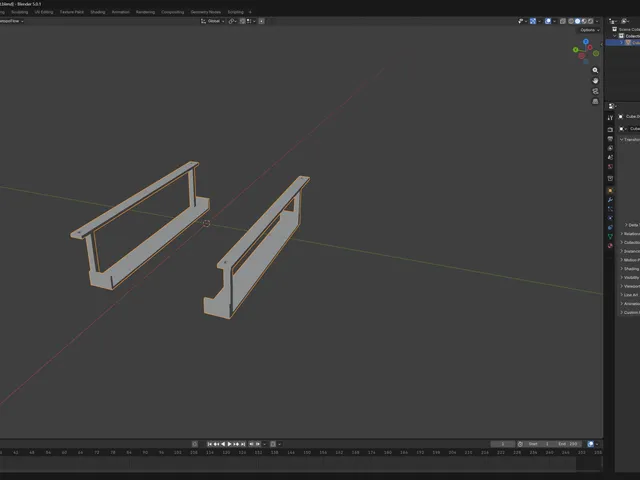Viewport: 640px width, 480px height.
Task: Open the outliner display mode dropdown
Action: click(626, 21)
